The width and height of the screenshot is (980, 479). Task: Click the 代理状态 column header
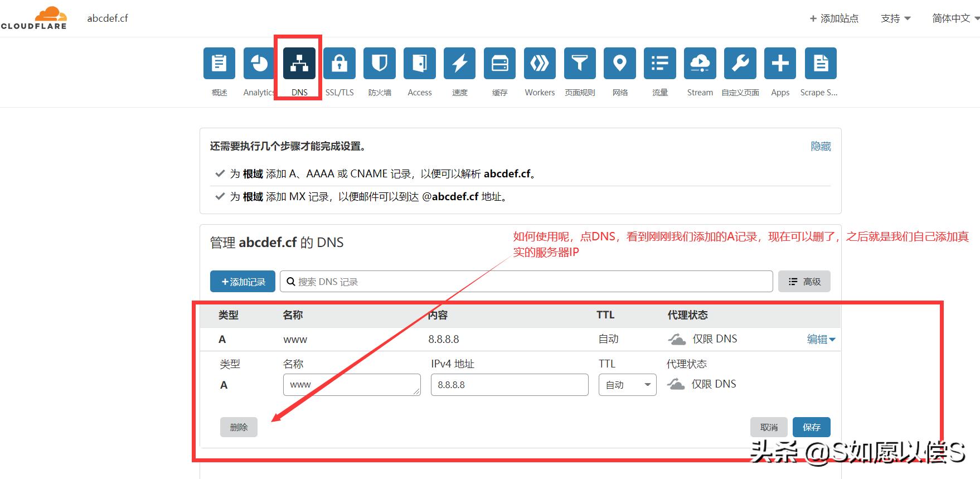[688, 315]
